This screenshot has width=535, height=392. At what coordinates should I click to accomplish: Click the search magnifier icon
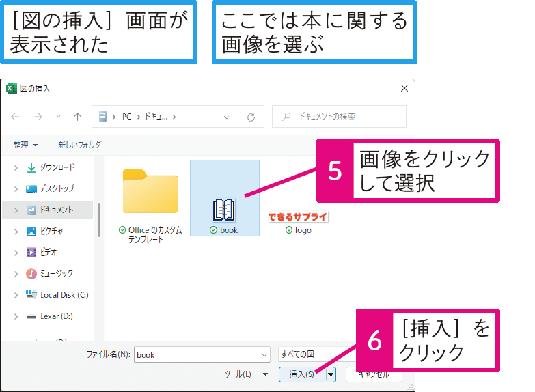(286, 117)
